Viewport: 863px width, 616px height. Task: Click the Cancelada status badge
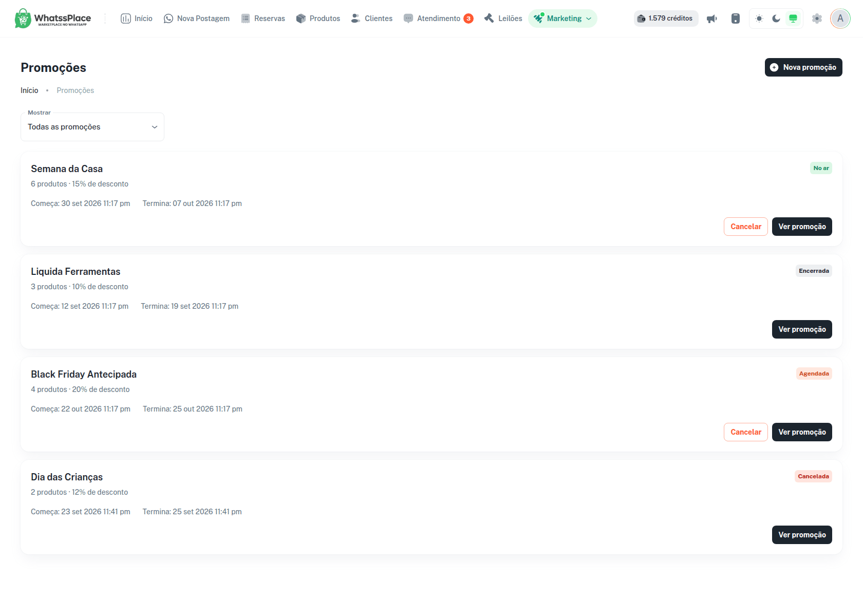coord(813,476)
